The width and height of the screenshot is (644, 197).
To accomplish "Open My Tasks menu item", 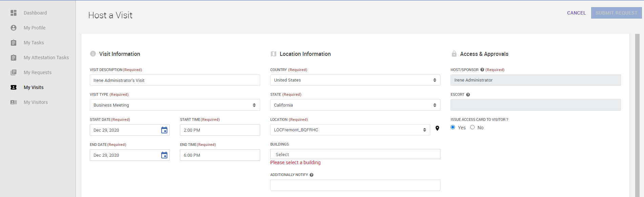I will (x=34, y=43).
